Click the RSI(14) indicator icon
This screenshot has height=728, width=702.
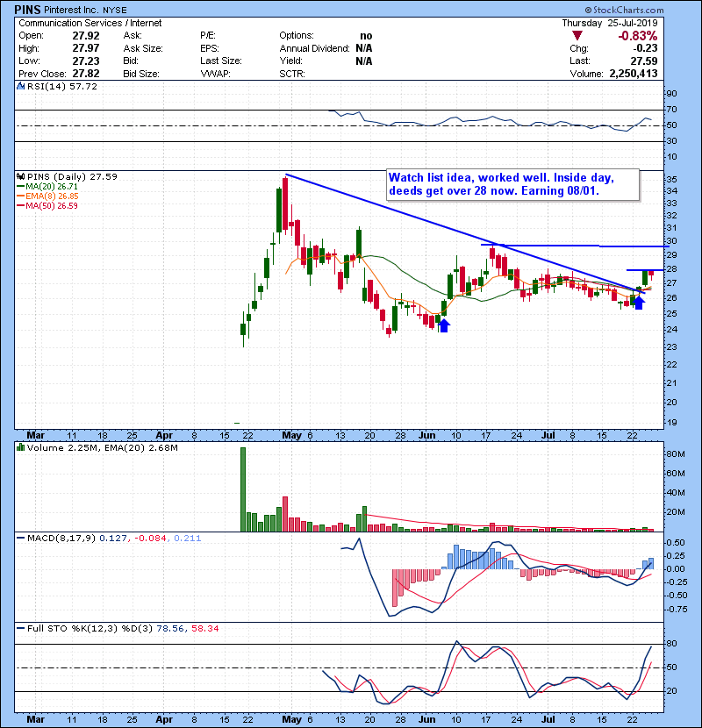(20, 86)
